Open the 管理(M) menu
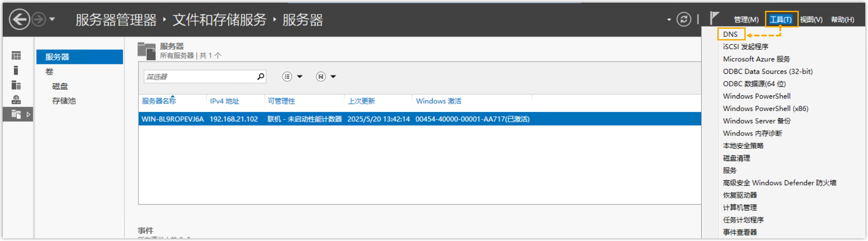Image resolution: width=868 pixels, height=241 pixels. (746, 20)
